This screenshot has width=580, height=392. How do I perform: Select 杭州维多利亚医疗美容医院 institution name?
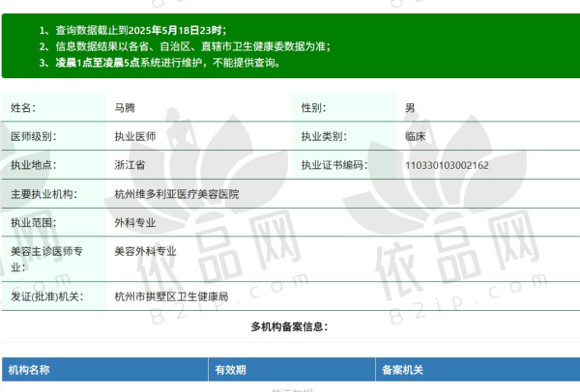[x=177, y=194]
